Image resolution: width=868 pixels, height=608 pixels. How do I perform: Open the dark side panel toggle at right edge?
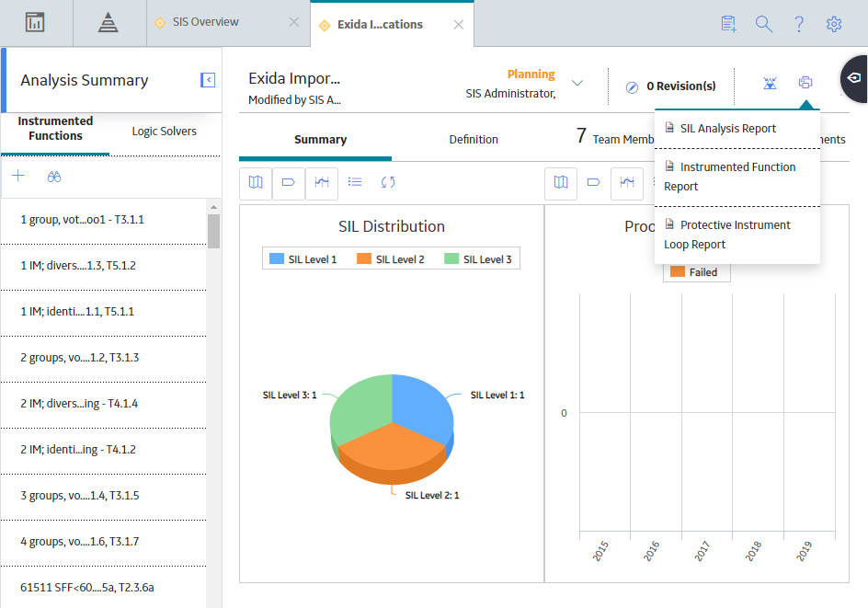tap(855, 78)
